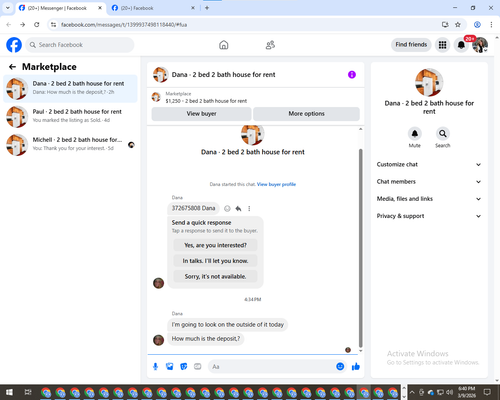Send quick response 'Sorry, it's not available.'
This screenshot has height=400, width=500.
coord(215,276)
